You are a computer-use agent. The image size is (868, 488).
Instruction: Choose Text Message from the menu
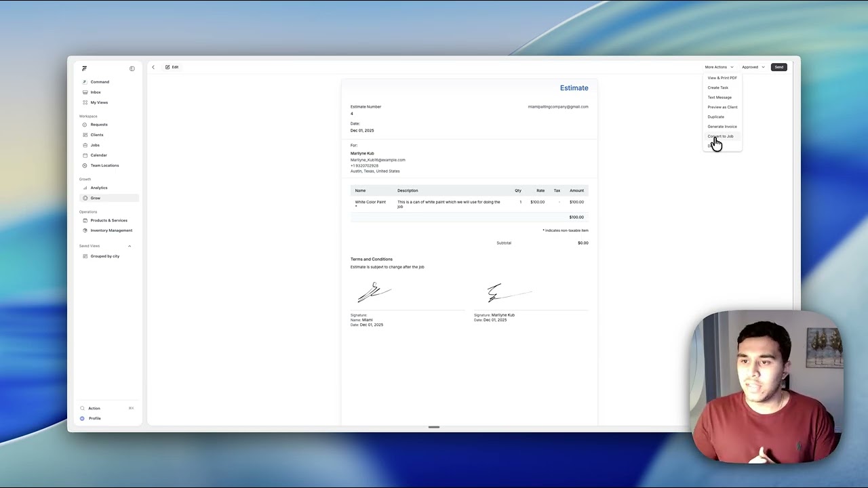722,98
